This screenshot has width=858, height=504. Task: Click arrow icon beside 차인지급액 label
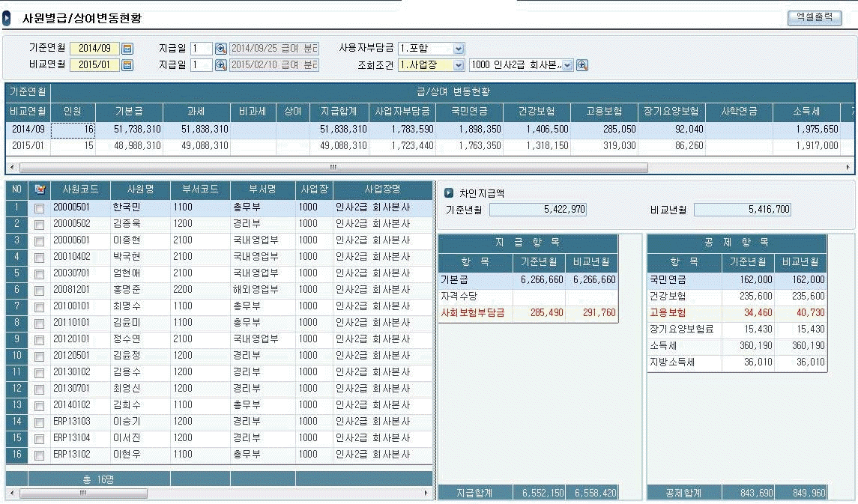pyautogui.click(x=449, y=193)
